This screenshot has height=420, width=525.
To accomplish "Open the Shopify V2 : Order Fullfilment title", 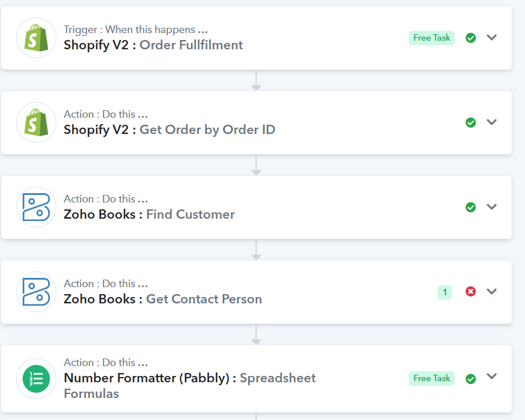I will click(153, 45).
